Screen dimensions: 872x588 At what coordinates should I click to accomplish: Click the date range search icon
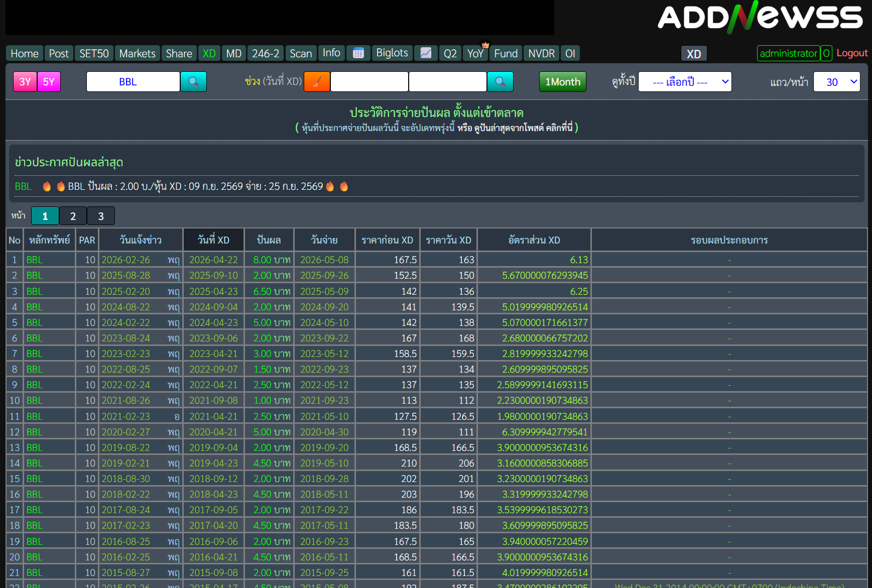pos(500,81)
